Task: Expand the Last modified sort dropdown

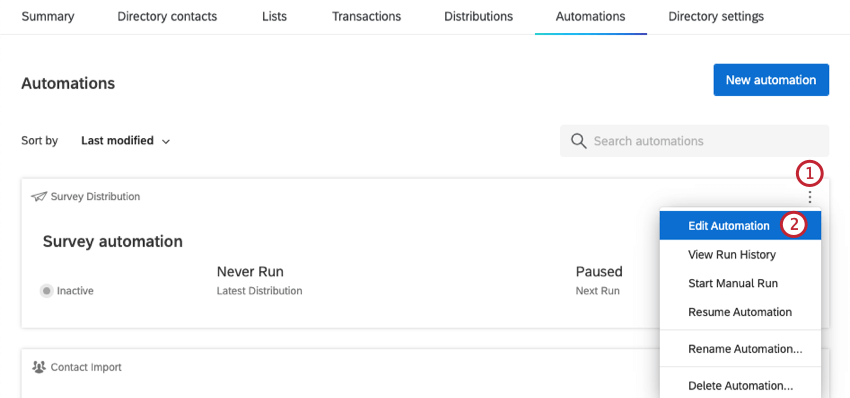Action: 126,141
